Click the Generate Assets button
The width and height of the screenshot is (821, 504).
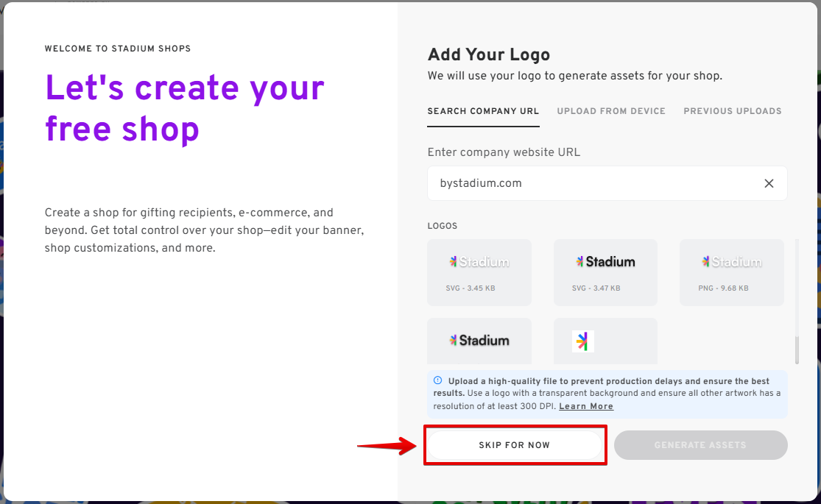click(700, 445)
